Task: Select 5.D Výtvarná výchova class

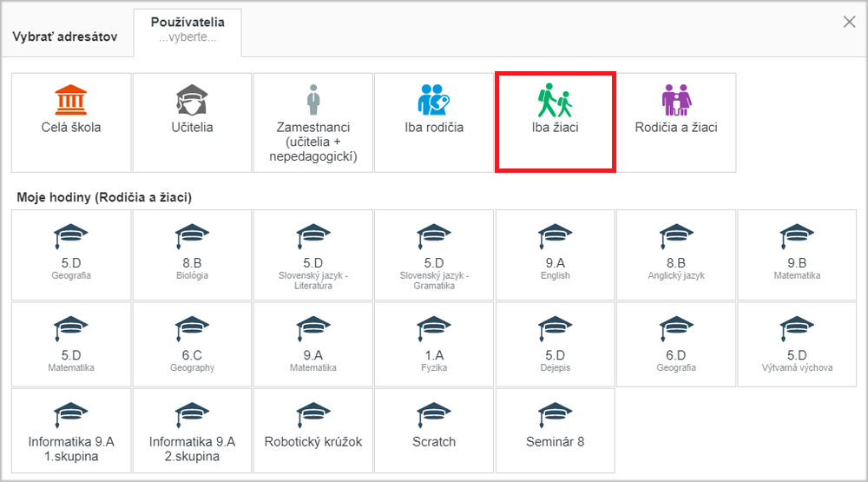Action: [x=797, y=344]
